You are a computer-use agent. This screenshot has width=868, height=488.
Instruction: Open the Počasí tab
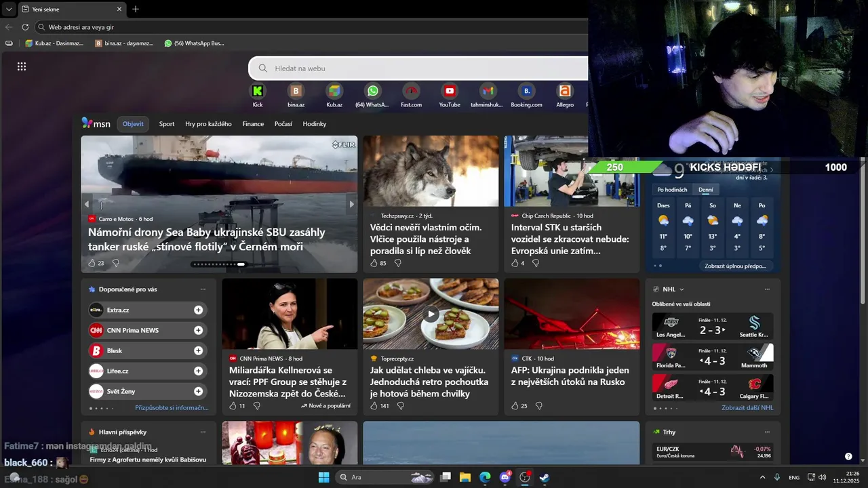[x=283, y=124]
